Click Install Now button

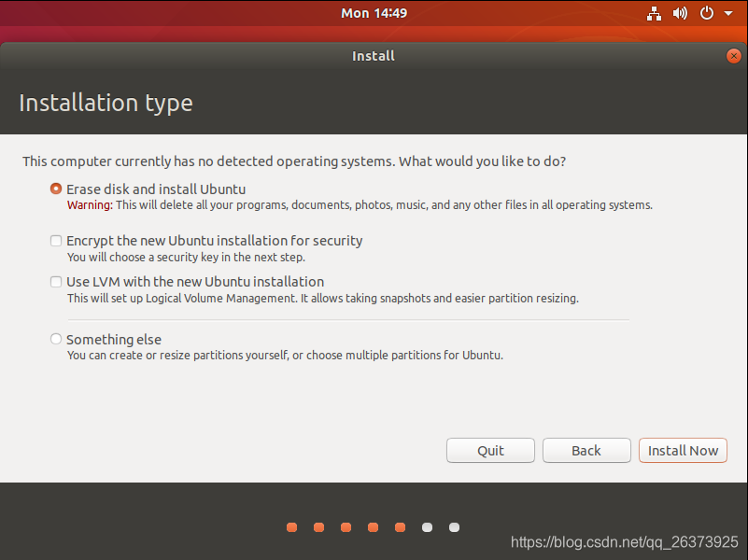pyautogui.click(x=683, y=451)
